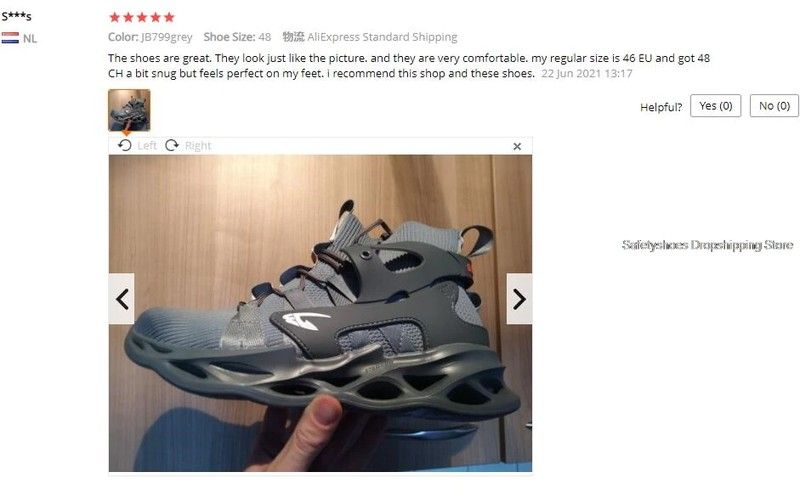Click the NL country code text

point(30,39)
